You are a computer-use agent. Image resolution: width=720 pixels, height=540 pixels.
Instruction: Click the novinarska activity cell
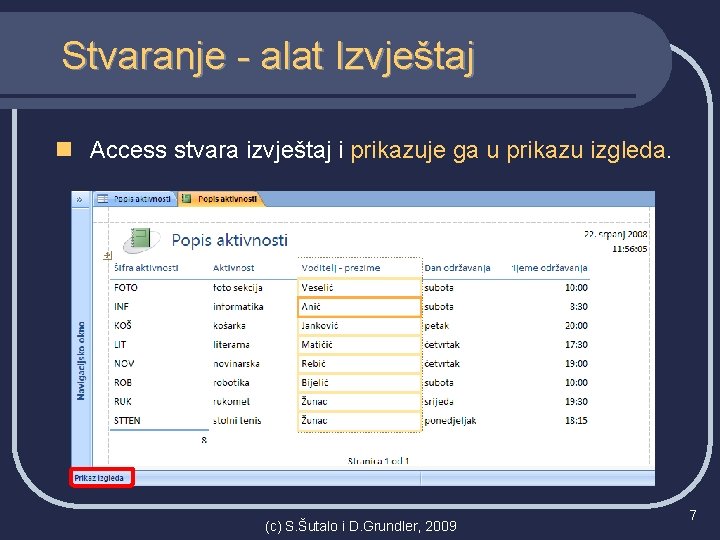[x=236, y=364]
